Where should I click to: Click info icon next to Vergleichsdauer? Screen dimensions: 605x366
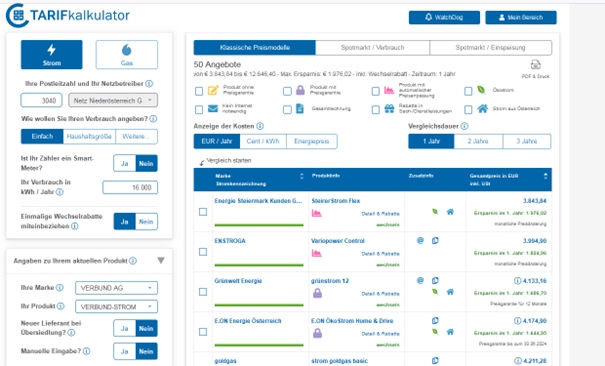point(465,126)
